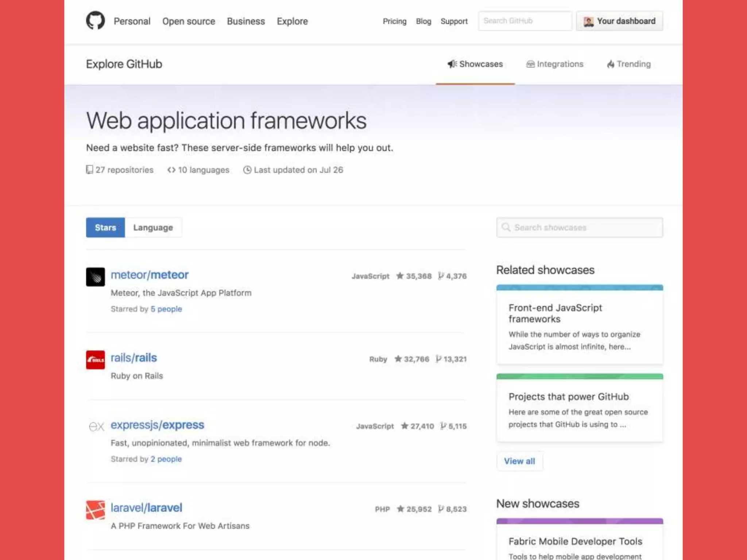This screenshot has width=747, height=560.
Task: Click the Rails red logo avatar
Action: coord(95,359)
